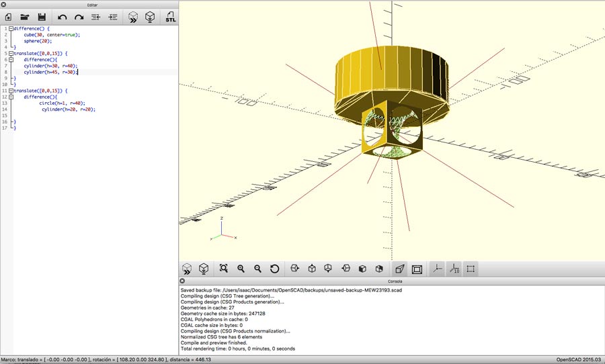Click Preview icon in the editor toolbar
The height and width of the screenshot is (364, 605).
(x=133, y=17)
